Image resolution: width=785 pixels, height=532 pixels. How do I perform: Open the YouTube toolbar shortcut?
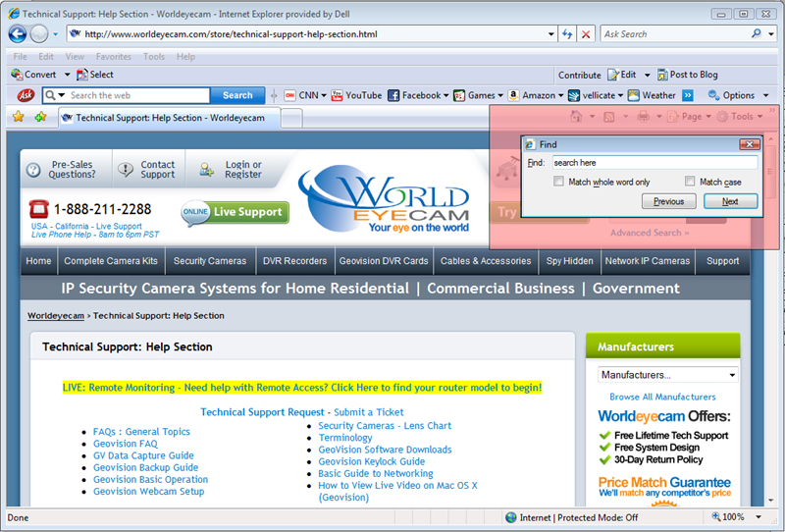[356, 95]
